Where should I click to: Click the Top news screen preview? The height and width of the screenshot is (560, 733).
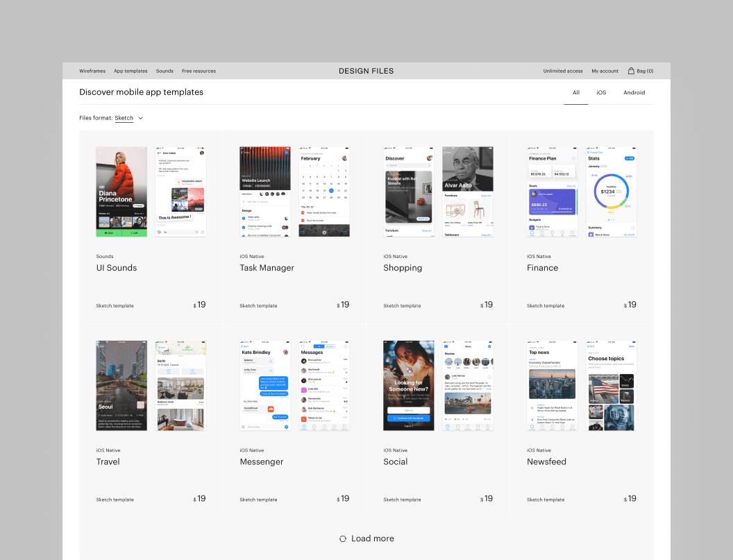[552, 386]
